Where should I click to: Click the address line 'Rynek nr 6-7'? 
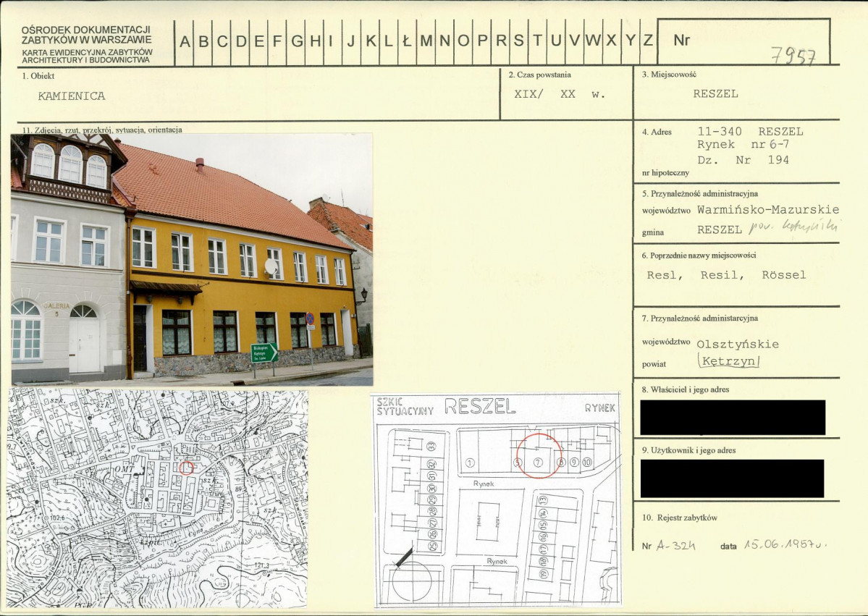[x=743, y=145]
